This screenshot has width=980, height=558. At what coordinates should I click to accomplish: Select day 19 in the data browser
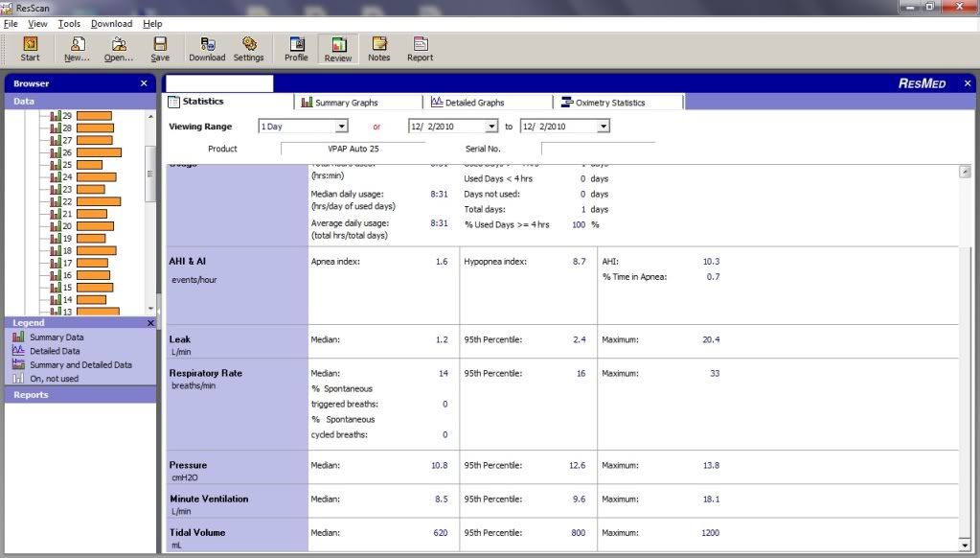click(78, 239)
